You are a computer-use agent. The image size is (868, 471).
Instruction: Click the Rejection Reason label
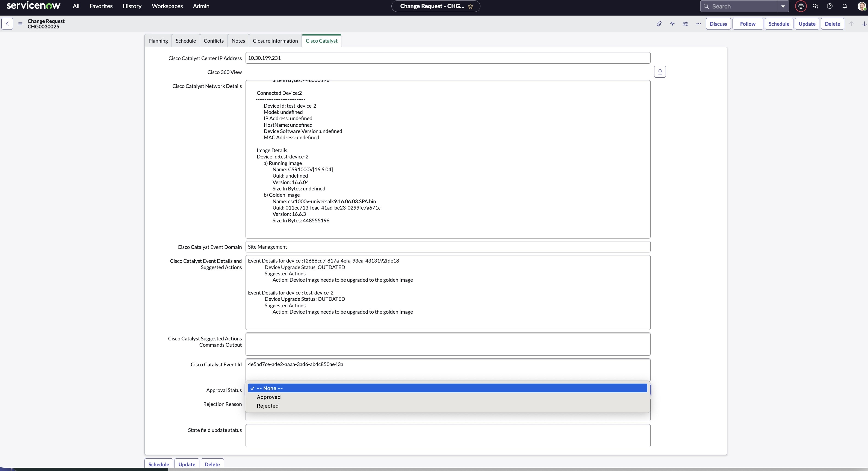[222, 404]
